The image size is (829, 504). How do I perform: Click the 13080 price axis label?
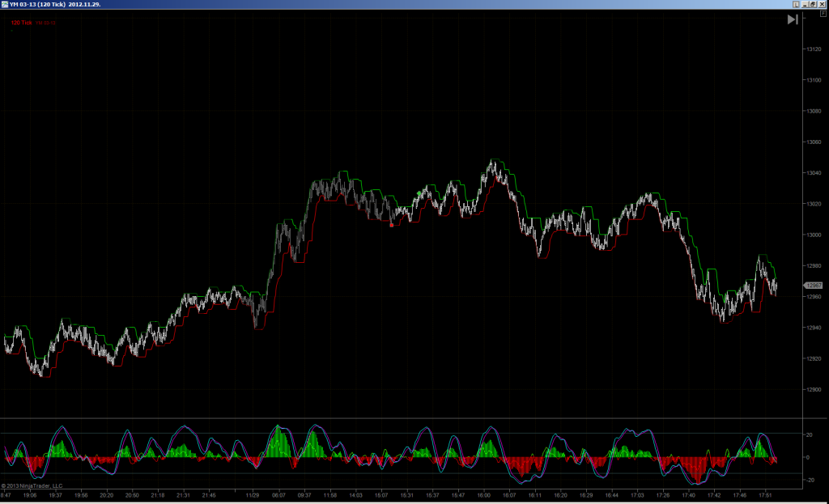pyautogui.click(x=814, y=111)
